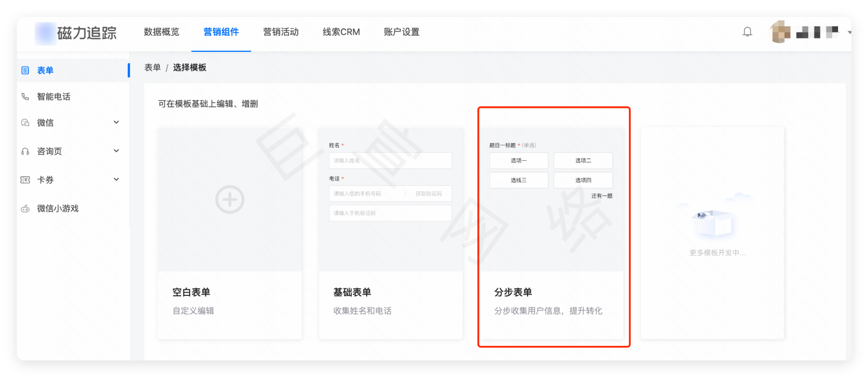Click the notification bell icon

[x=747, y=32]
